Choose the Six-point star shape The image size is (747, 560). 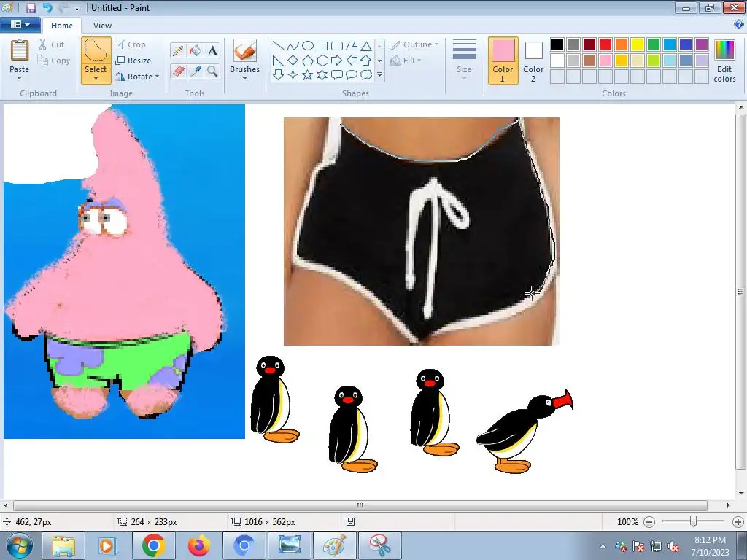[322, 75]
